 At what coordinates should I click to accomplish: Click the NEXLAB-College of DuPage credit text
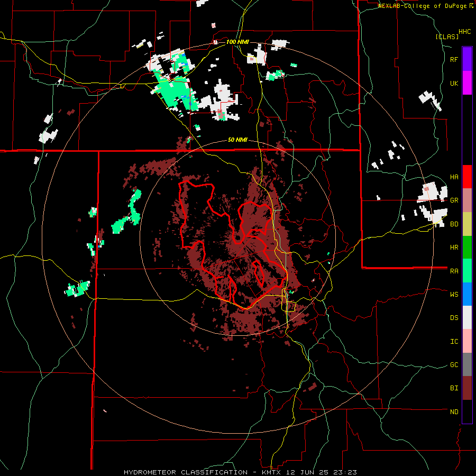(423, 6)
